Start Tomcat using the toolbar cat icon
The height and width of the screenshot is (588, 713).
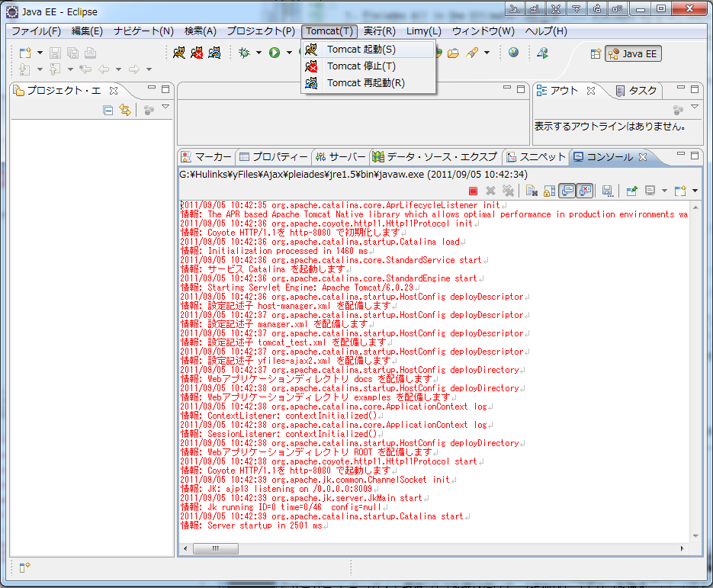[179, 53]
